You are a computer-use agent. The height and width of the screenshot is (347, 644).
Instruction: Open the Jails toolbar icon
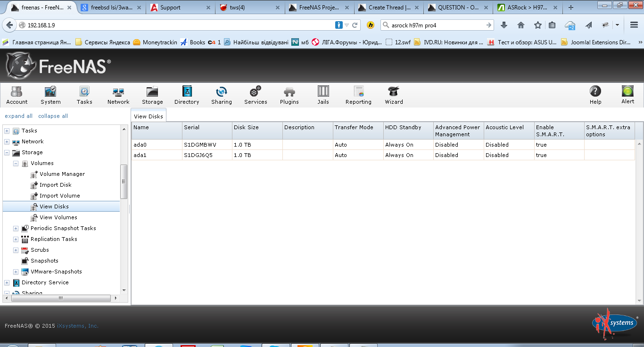(x=323, y=95)
